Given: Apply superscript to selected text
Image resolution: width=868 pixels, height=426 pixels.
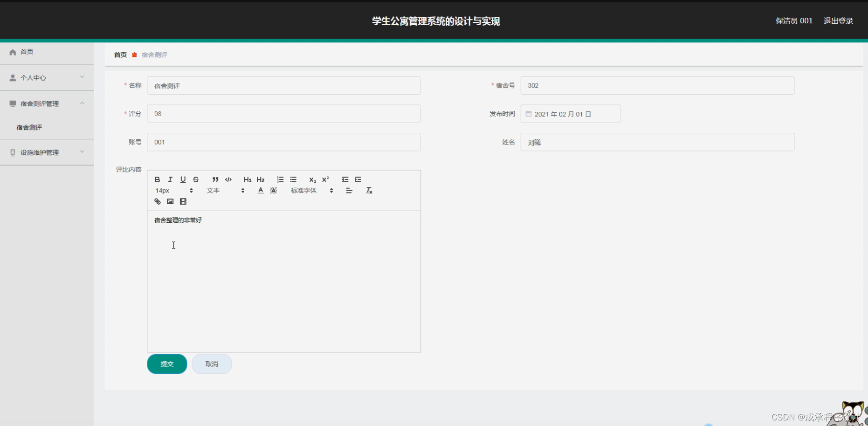Looking at the screenshot, I should (x=325, y=179).
